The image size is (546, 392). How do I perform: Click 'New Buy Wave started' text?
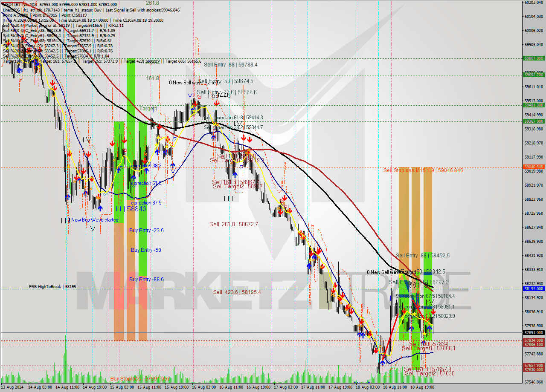coord(95,220)
